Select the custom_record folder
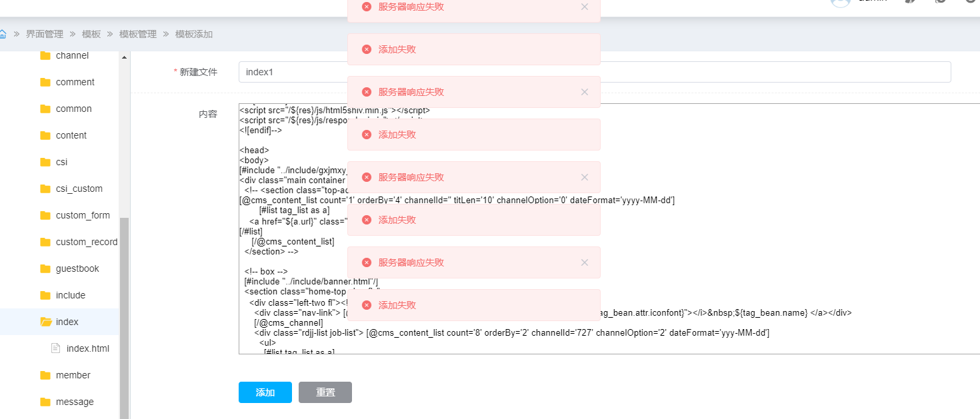The image size is (980, 419). point(87,242)
